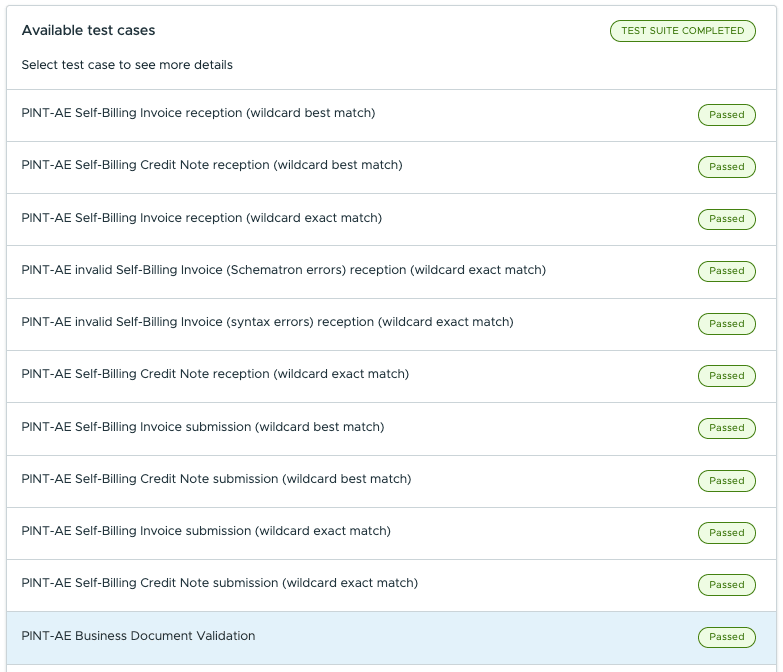783x672 pixels.
Task: Click Passed badge for Credit Note reception best match
Action: tap(727, 167)
